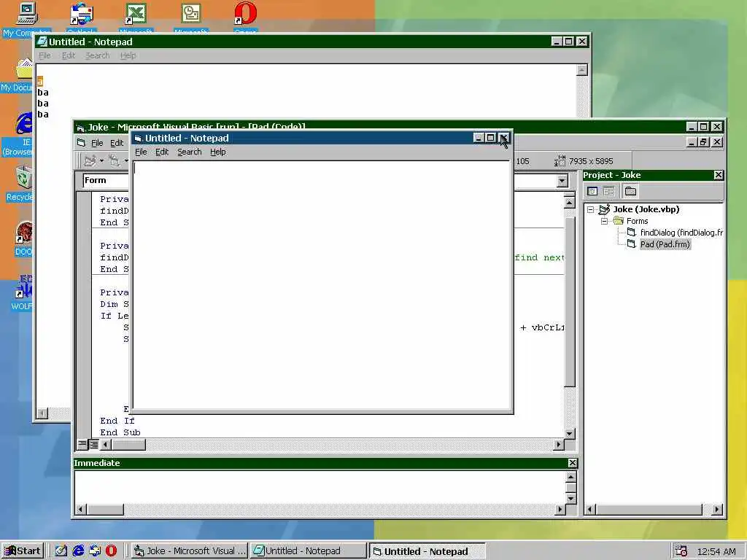Open the Procedure dropdown arrow in code window
This screenshot has width=747, height=560.
562,181
